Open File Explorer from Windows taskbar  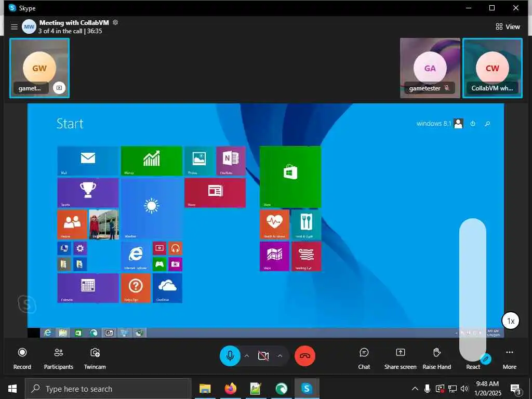(205, 389)
